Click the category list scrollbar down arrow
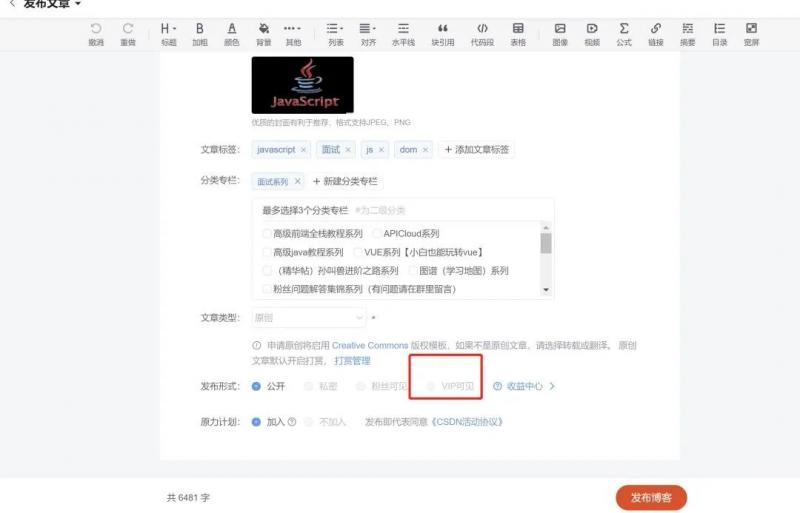This screenshot has width=800, height=513. (x=546, y=289)
